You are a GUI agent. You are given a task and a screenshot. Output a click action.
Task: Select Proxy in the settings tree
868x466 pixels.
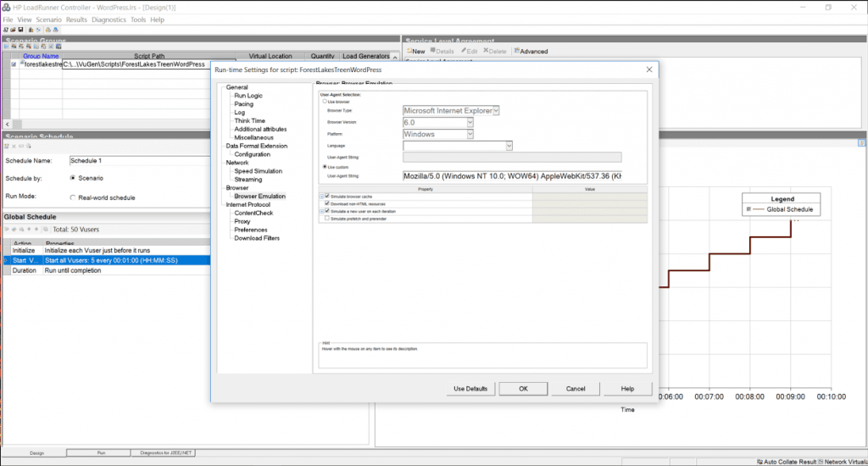[x=242, y=221]
